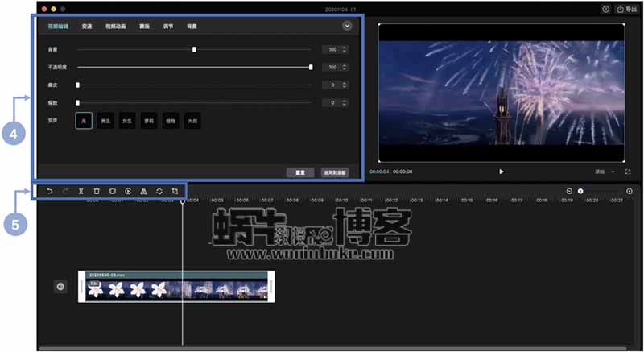This screenshot has height=352, width=644.
Task: Select voice change option 男生
Action: tap(105, 121)
